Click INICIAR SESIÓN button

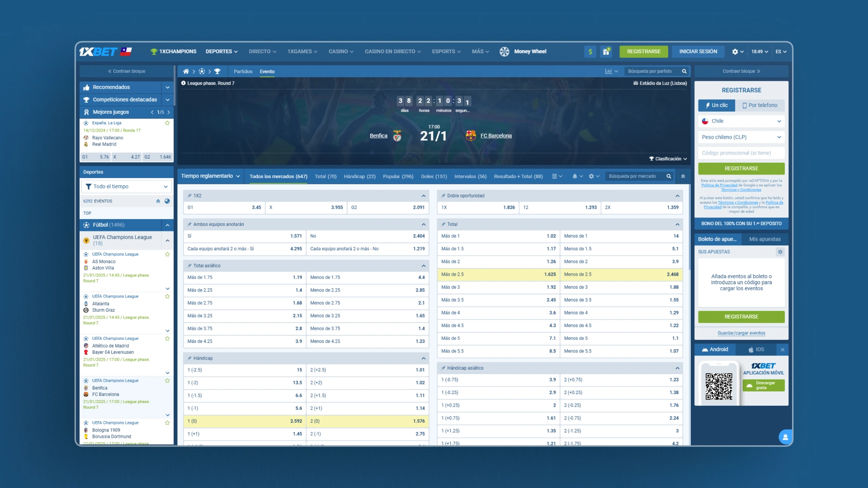point(698,52)
